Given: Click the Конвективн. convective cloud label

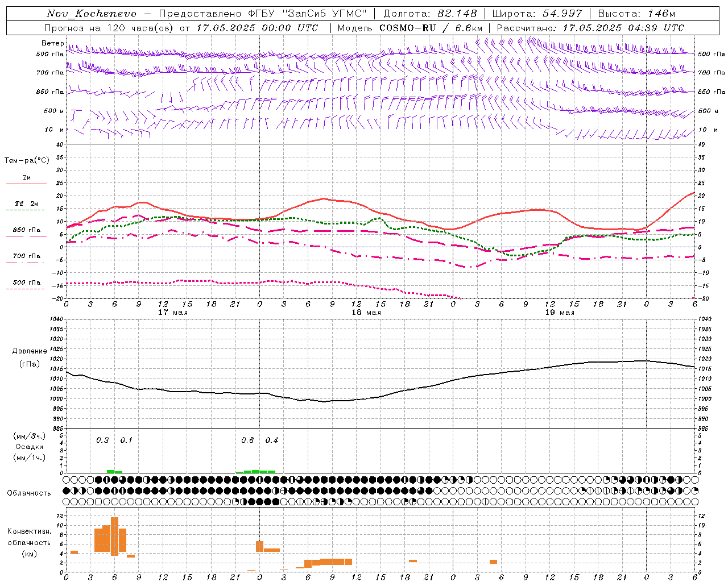Looking at the screenshot, I should 30,531.
